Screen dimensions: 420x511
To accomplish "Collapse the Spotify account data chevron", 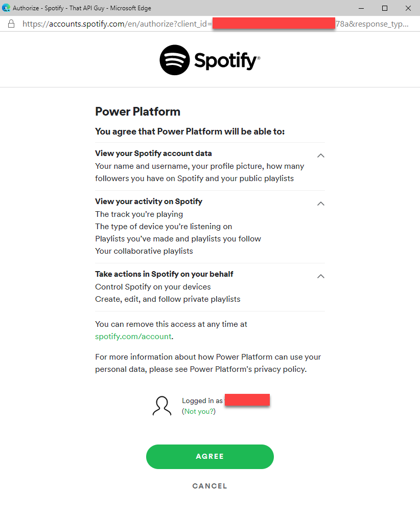I will tap(321, 155).
